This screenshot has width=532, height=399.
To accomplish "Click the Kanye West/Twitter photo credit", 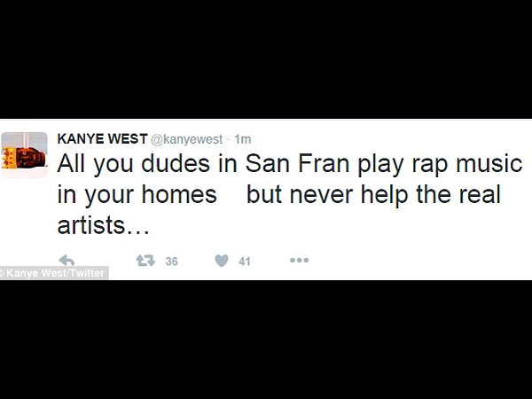I will [x=53, y=273].
